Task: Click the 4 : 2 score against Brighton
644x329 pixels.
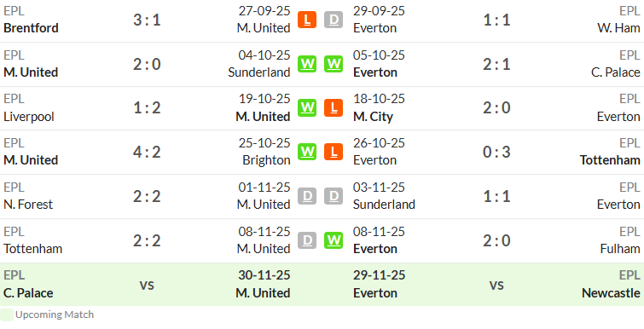Action: (147, 152)
